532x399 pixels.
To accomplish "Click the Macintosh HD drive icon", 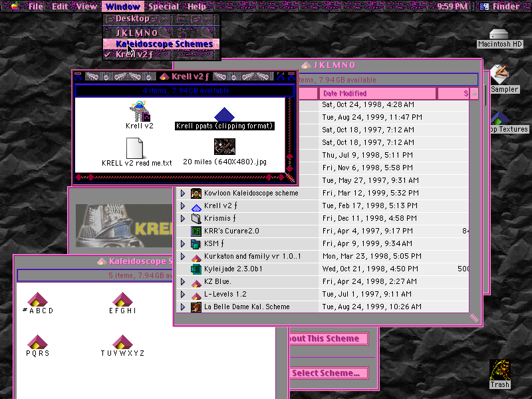I will point(499,34).
